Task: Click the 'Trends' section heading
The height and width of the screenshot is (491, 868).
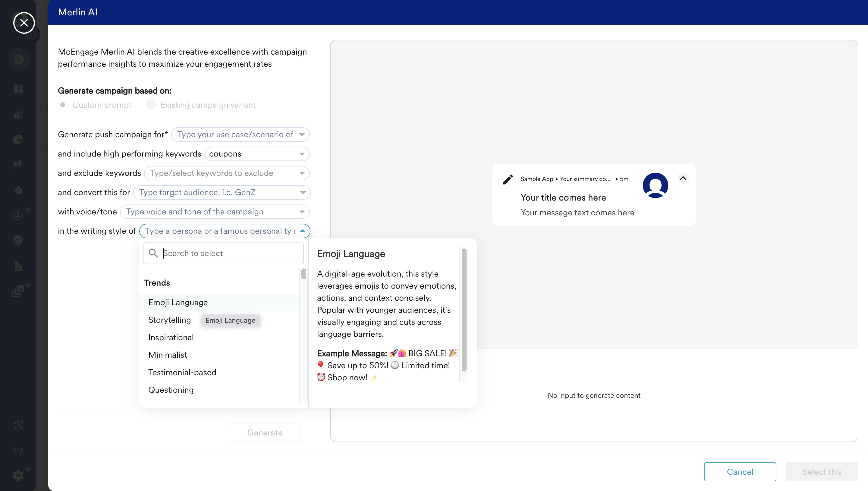Action: click(157, 283)
